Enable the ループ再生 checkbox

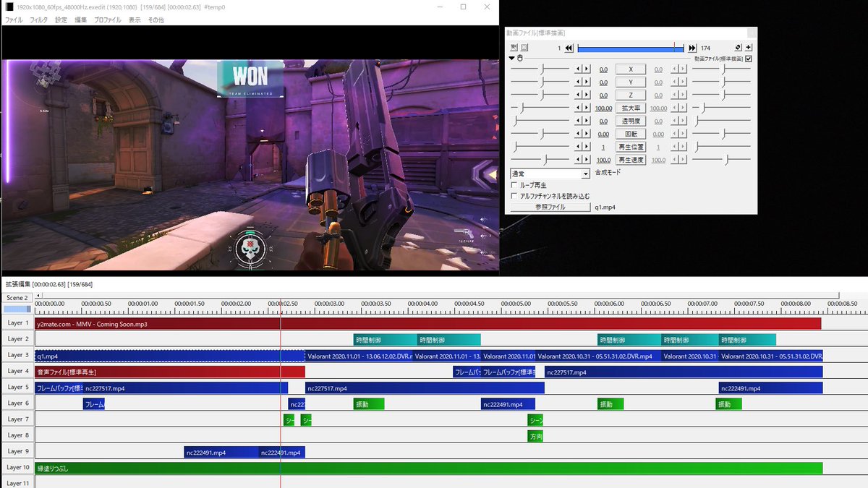[x=514, y=186]
